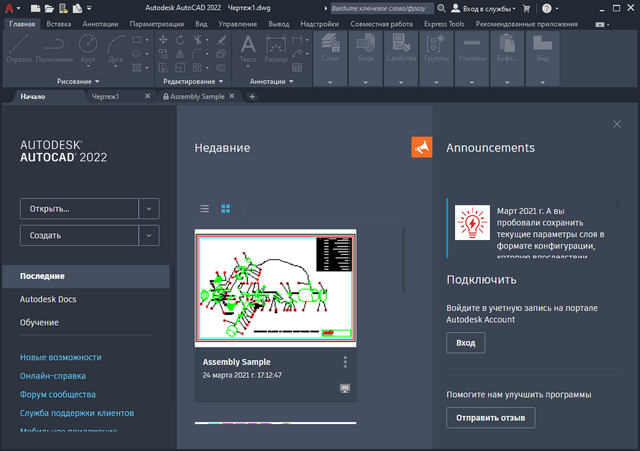This screenshot has width=640, height=451.
Task: Switch recent files to list view
Action: click(x=205, y=209)
